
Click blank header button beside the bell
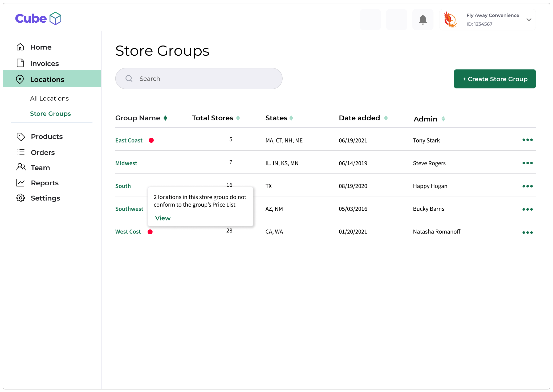397,20
